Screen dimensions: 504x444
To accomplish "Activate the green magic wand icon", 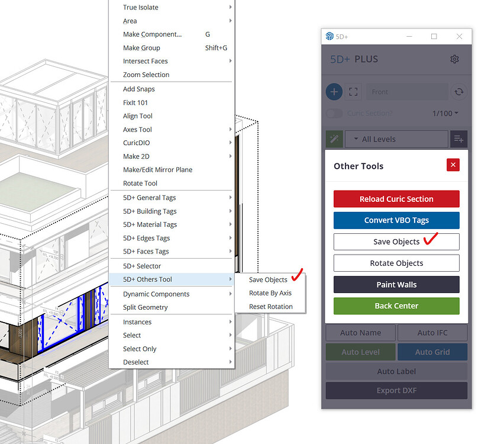I will 334,139.
